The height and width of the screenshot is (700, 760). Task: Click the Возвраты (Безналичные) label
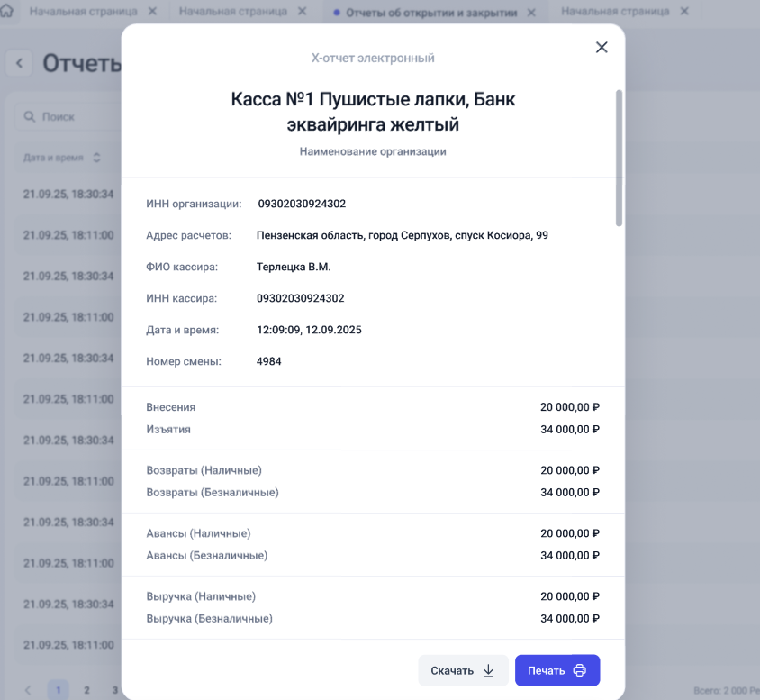point(213,493)
